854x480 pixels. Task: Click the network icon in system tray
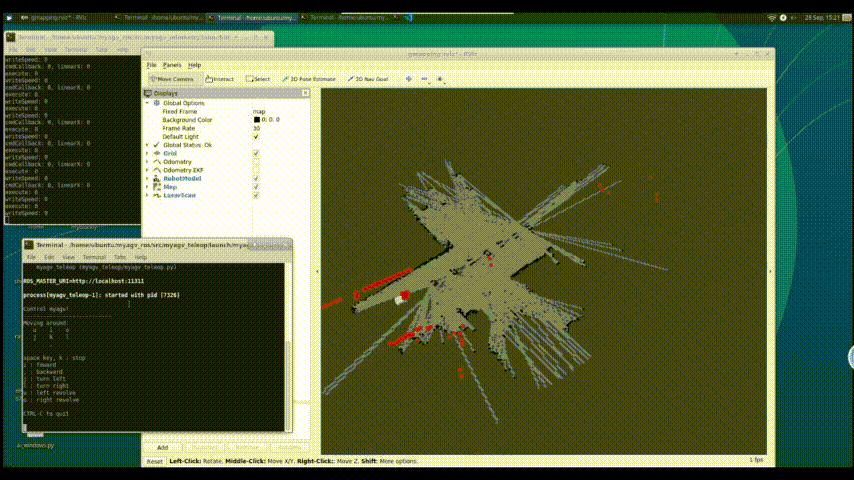point(771,17)
